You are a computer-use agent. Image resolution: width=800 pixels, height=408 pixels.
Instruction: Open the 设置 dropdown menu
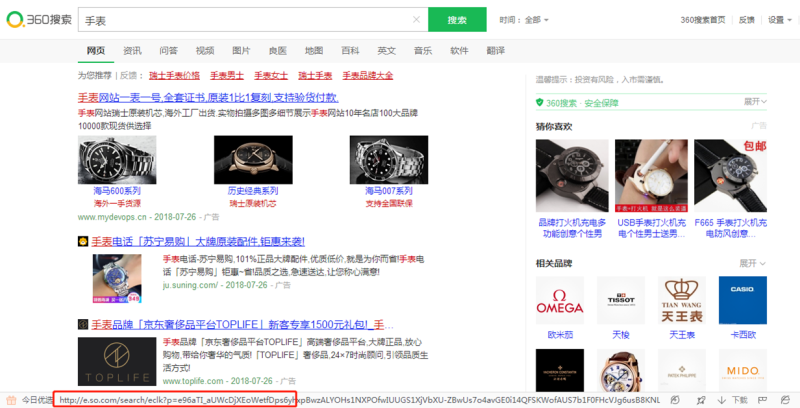pyautogui.click(x=780, y=20)
